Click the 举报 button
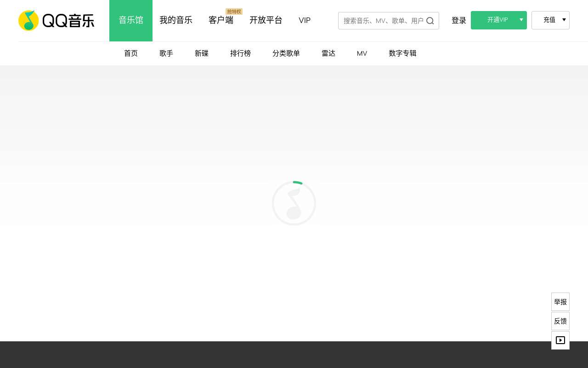This screenshot has height=368, width=588. click(x=560, y=302)
